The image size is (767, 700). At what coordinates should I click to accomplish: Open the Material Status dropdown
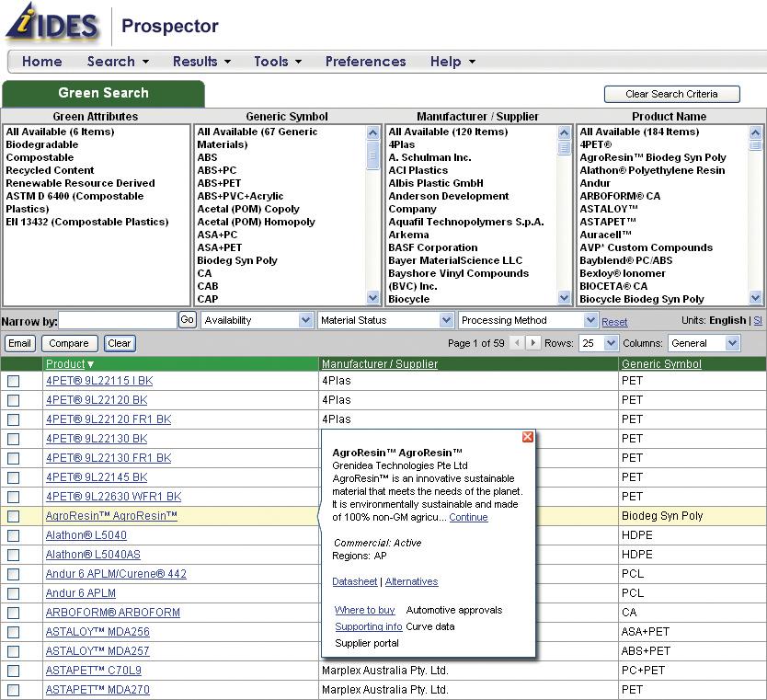pyautogui.click(x=385, y=320)
